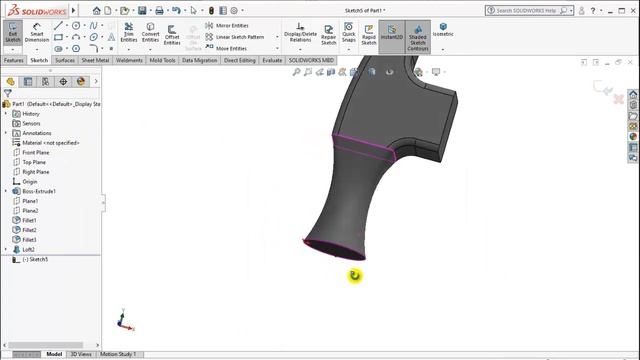The image size is (640, 360).
Task: Click the Open file icon
Action: (124, 11)
